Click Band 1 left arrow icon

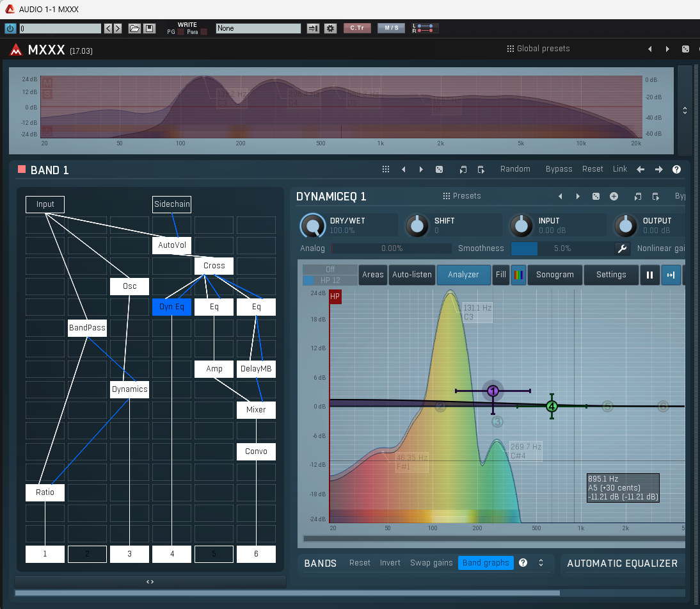click(x=640, y=169)
